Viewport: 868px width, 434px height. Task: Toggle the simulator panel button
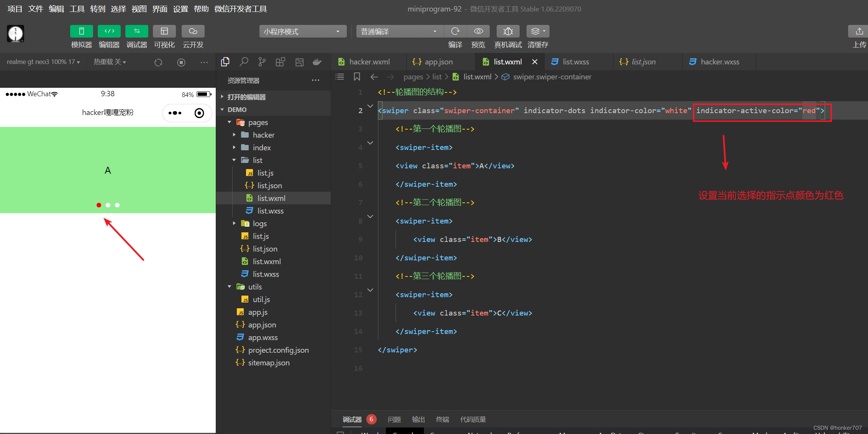pyautogui.click(x=81, y=31)
